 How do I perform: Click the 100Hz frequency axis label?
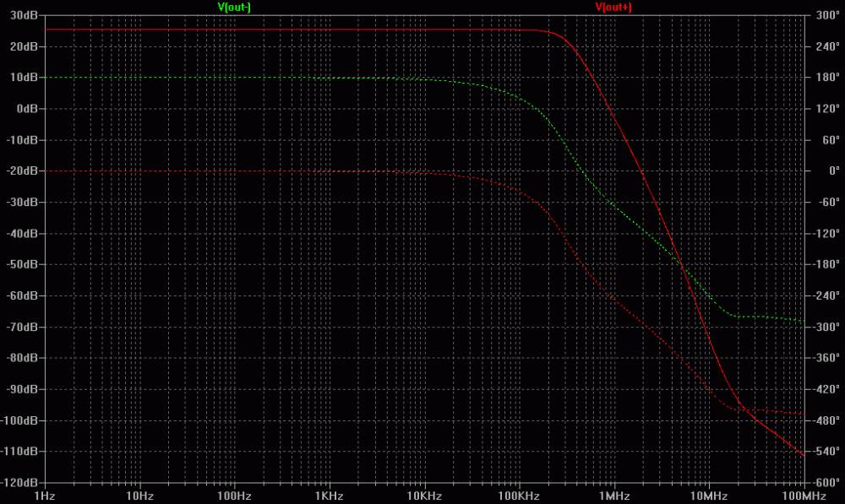pyautogui.click(x=234, y=496)
